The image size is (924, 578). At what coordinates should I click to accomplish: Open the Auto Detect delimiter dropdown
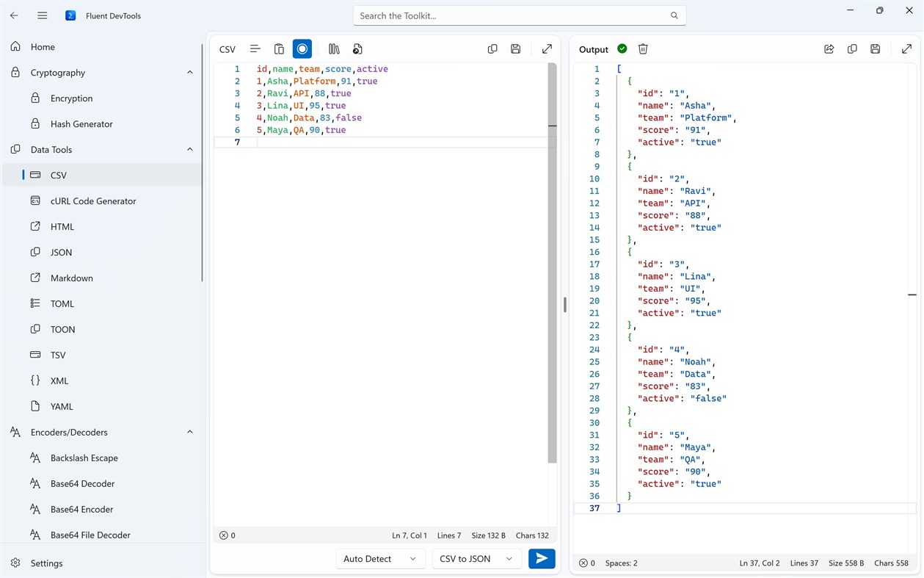[380, 559]
